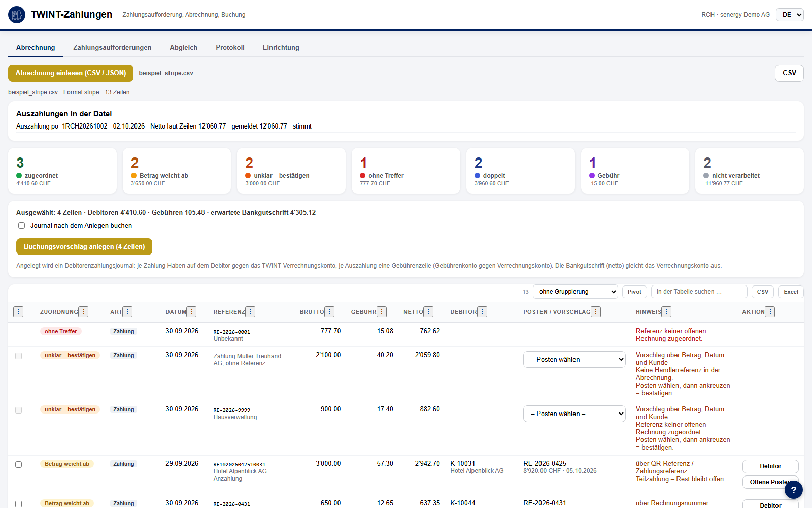Focus the In der Tabelle suchen field
The width and height of the screenshot is (812, 508).
pos(699,292)
